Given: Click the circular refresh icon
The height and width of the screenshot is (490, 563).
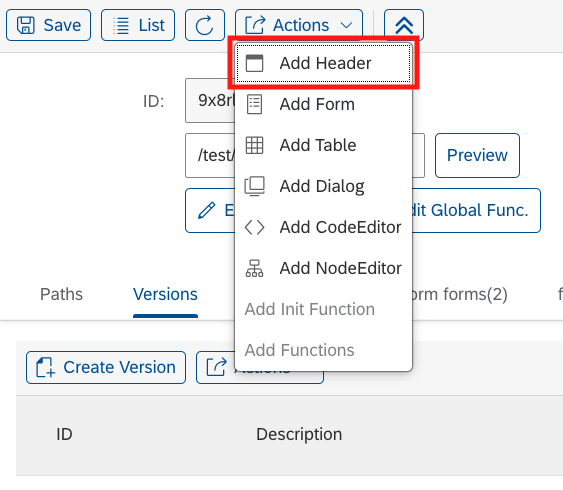Looking at the screenshot, I should 205,25.
